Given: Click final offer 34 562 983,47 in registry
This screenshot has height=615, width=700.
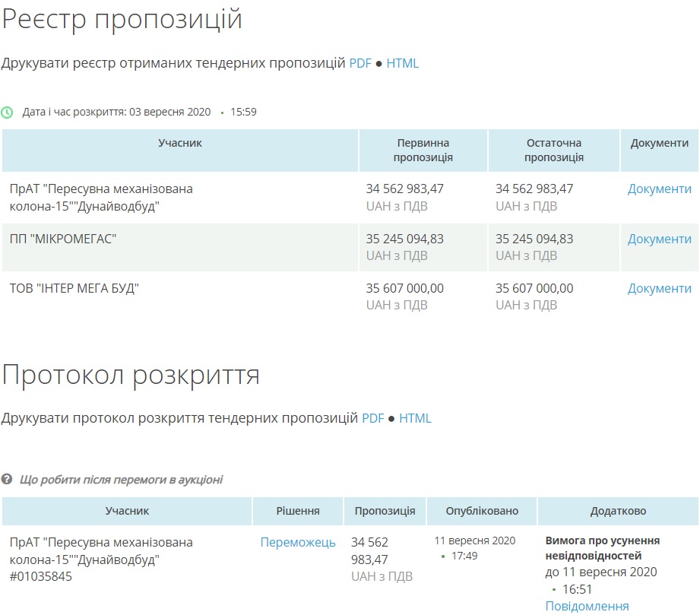Looking at the screenshot, I should (x=534, y=189).
